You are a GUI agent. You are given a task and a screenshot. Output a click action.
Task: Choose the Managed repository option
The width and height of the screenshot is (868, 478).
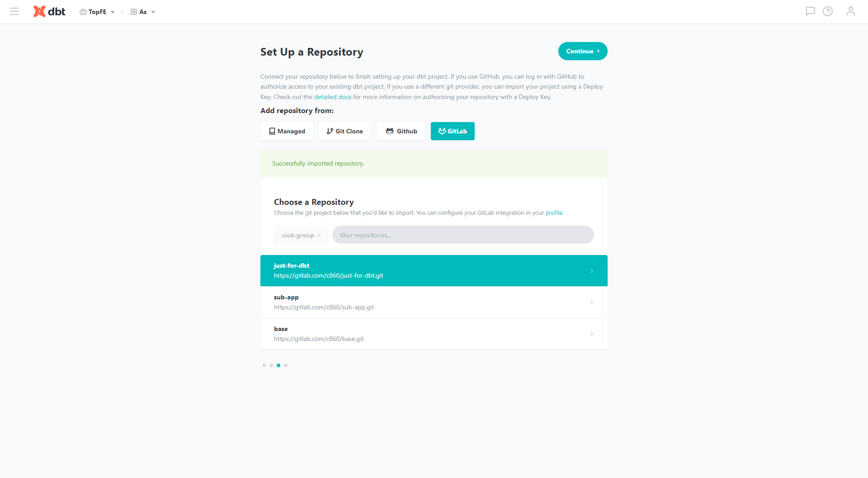coord(287,131)
